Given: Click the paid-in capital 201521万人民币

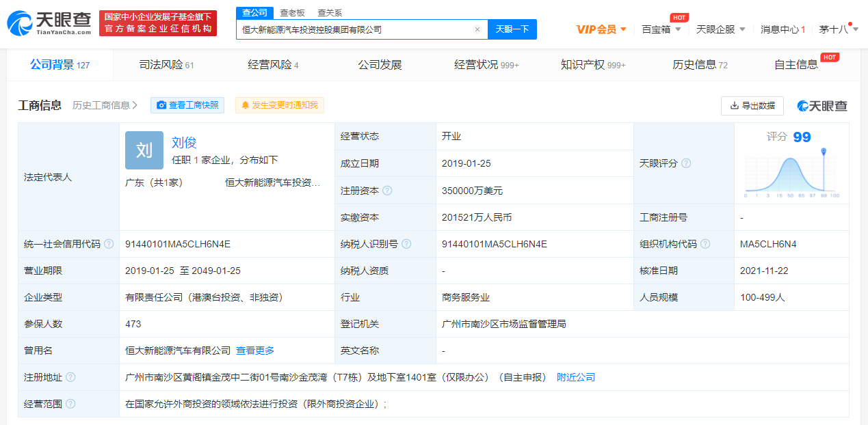Looking at the screenshot, I should 477,217.
